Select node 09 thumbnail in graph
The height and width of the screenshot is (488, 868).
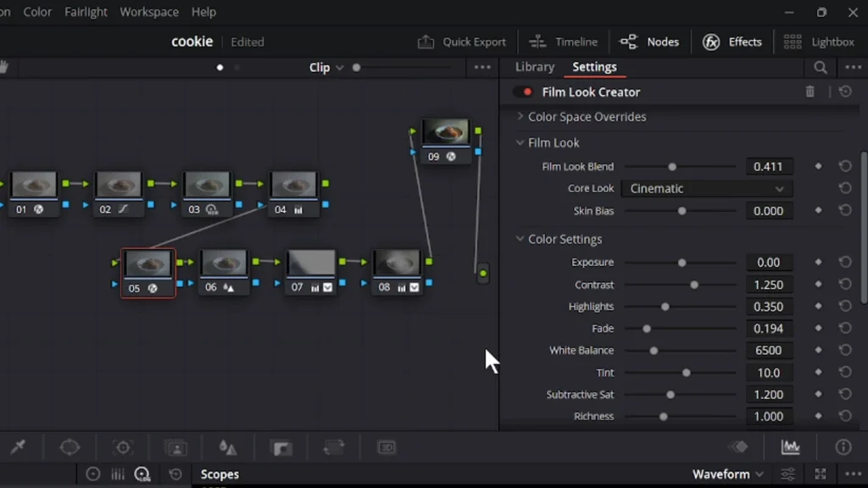[x=445, y=132]
